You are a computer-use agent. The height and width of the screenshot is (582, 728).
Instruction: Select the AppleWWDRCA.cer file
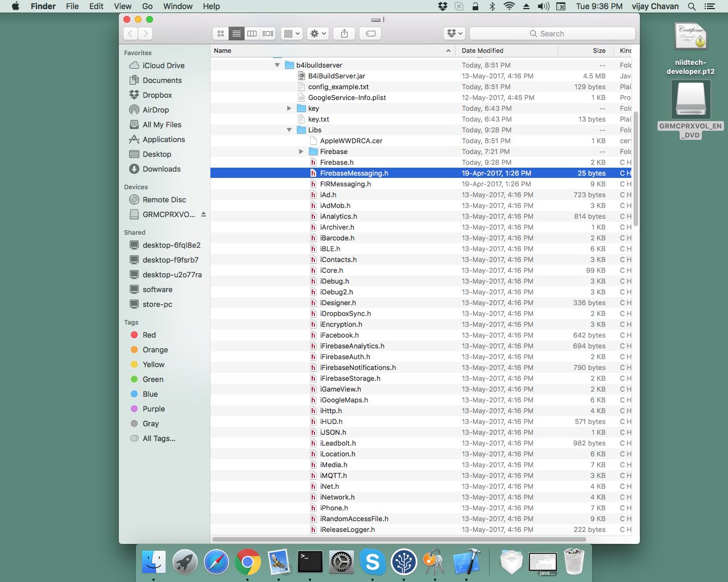pyautogui.click(x=351, y=141)
